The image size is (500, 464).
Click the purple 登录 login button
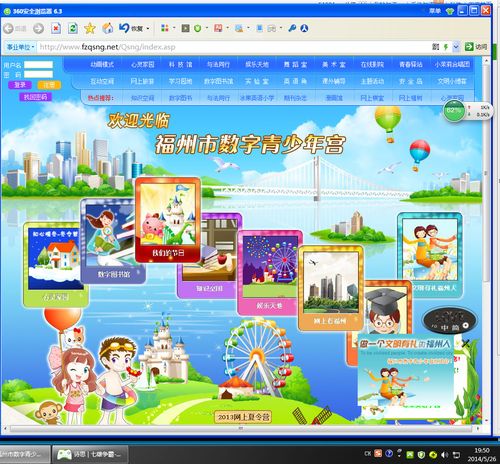click(20, 85)
